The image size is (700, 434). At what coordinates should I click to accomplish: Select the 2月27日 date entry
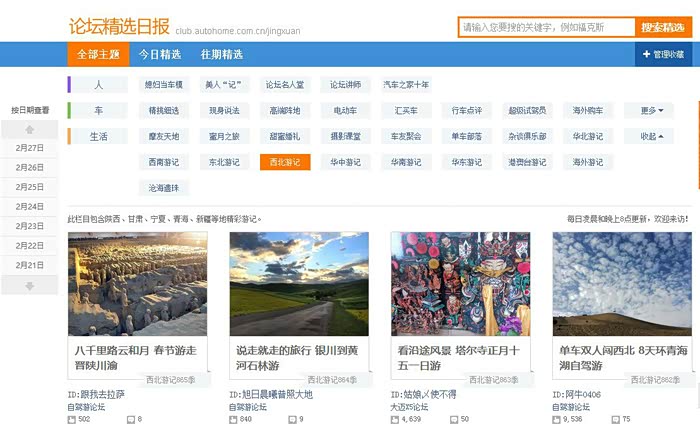click(x=30, y=148)
